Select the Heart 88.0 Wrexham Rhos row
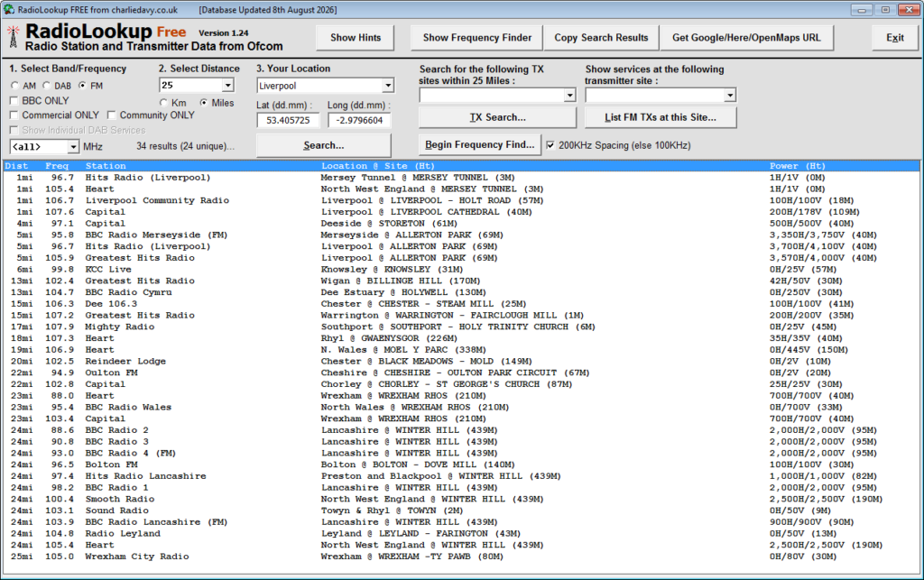The width and height of the screenshot is (924, 580). pos(461,396)
